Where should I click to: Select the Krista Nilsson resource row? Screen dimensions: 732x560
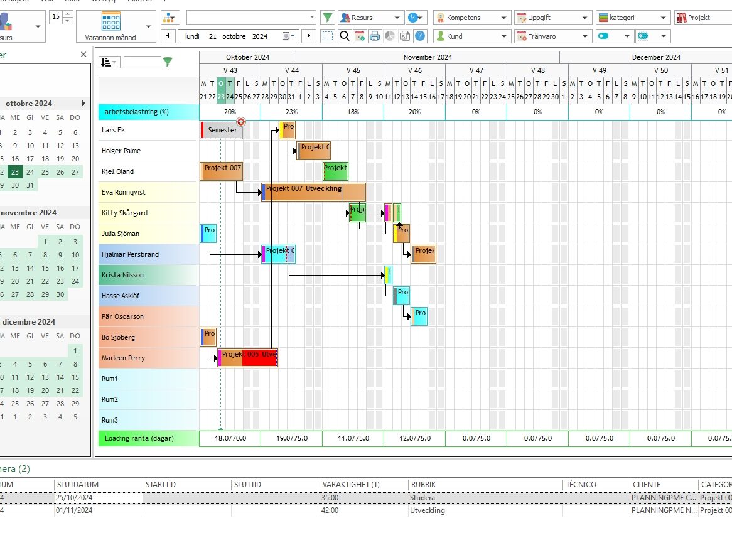(x=148, y=275)
